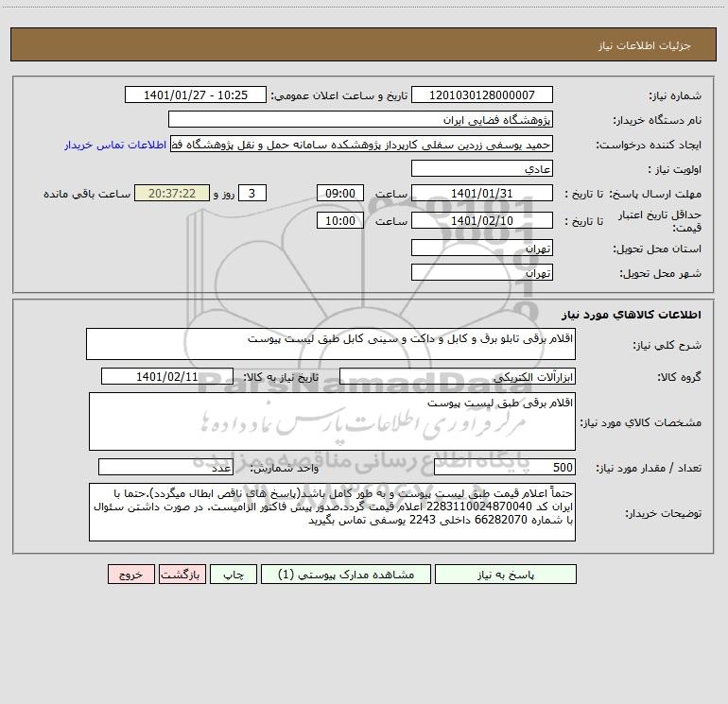Click the label 'تعداد / مقدار مورد نیاز:'
This screenshot has height=704, width=728.
pyautogui.click(x=649, y=468)
